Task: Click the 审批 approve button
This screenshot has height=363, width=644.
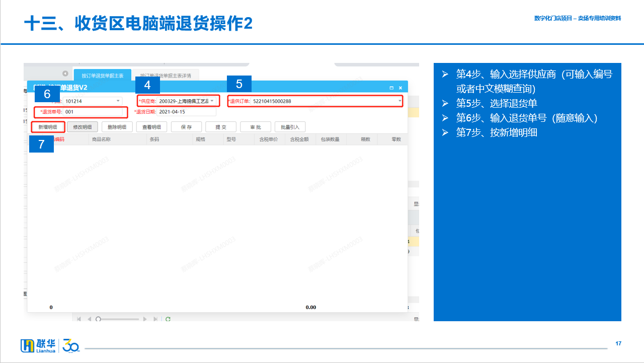Action: [256, 127]
